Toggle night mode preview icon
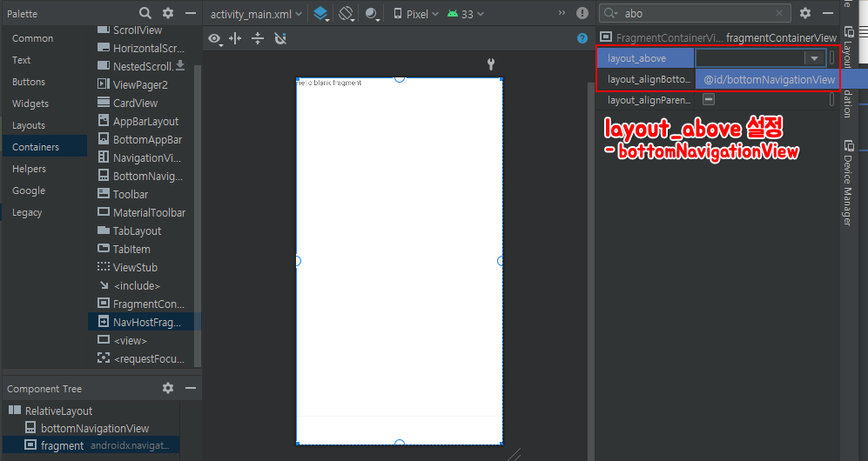 click(x=372, y=14)
